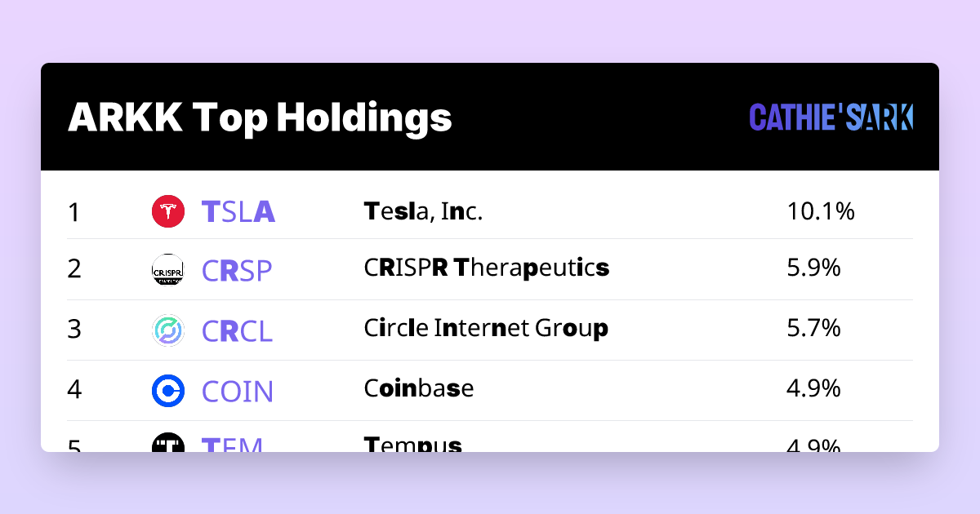Click rank number 4 in the list

coord(74,389)
